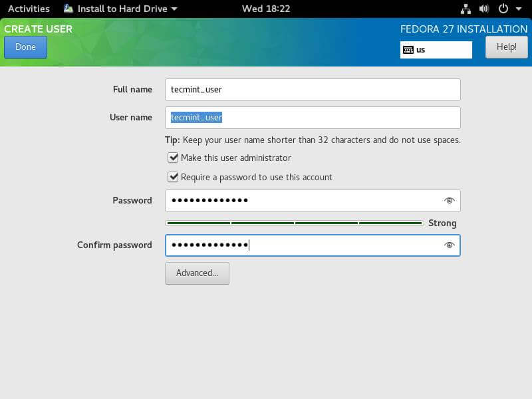Click the keyboard layout icon beside 'us'

pos(408,50)
